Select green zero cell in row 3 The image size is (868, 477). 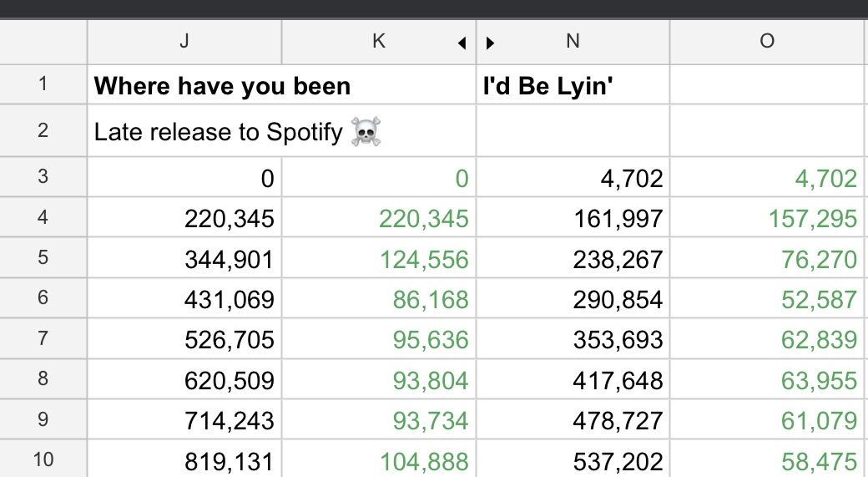pos(379,177)
